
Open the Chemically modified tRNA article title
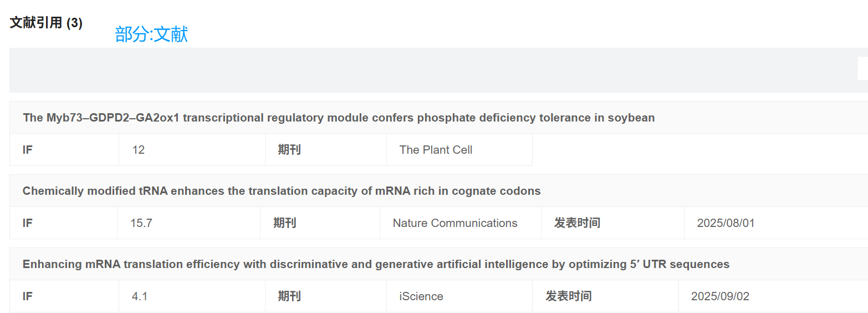click(281, 191)
